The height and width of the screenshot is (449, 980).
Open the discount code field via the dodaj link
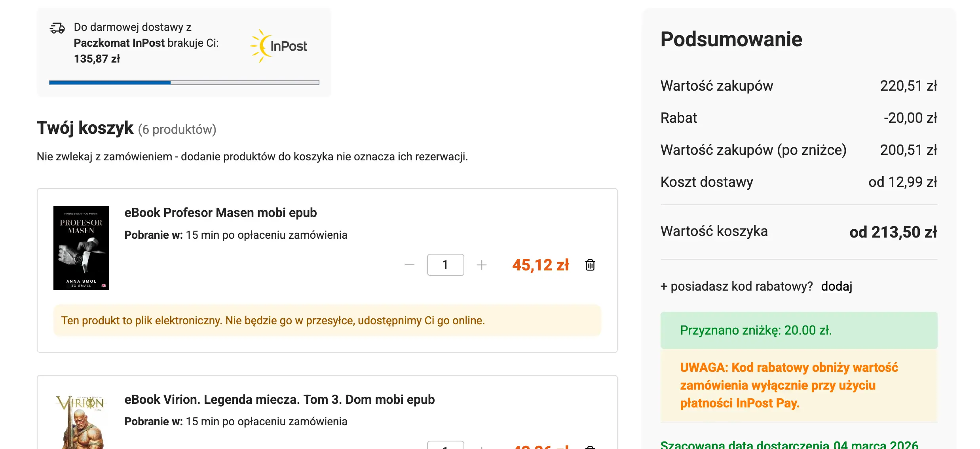click(x=836, y=286)
